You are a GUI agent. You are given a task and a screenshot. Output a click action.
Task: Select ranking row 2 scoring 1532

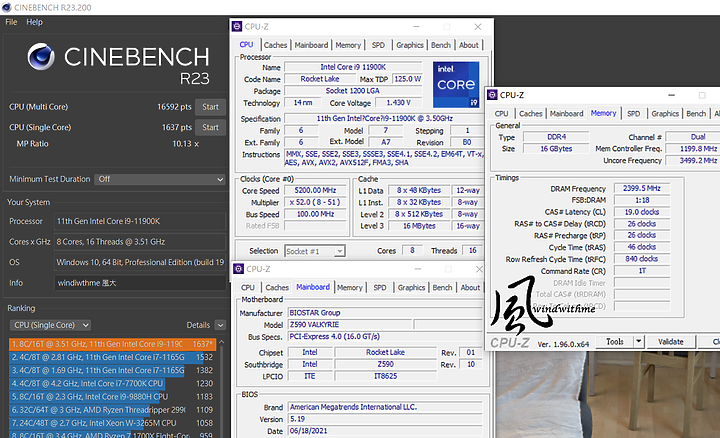coord(112,357)
